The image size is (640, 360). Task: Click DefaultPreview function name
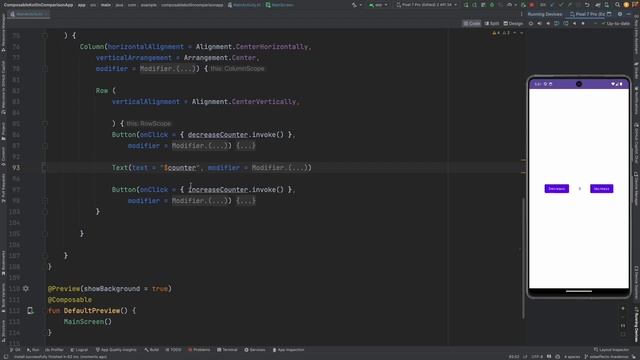tap(91, 311)
